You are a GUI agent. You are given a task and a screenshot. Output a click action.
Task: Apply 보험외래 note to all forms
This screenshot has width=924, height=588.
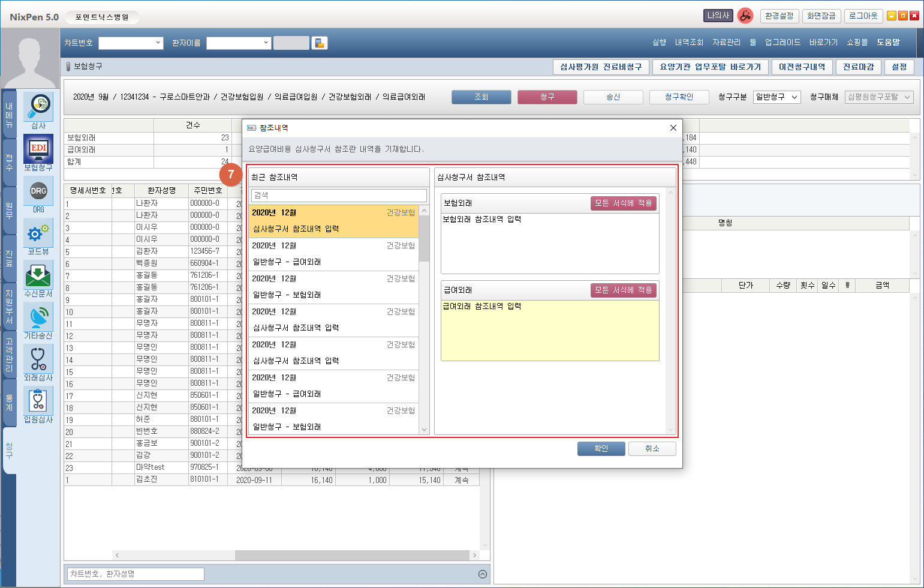click(623, 203)
